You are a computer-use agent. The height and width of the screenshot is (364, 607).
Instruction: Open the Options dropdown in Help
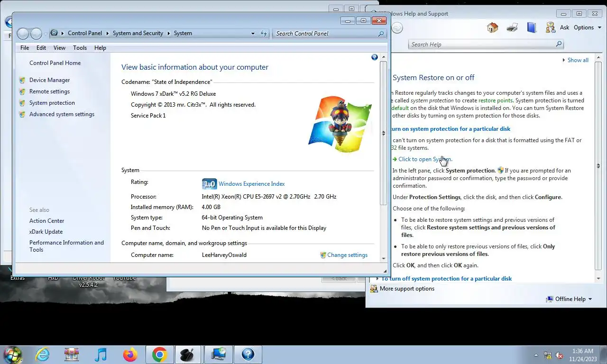pos(587,27)
